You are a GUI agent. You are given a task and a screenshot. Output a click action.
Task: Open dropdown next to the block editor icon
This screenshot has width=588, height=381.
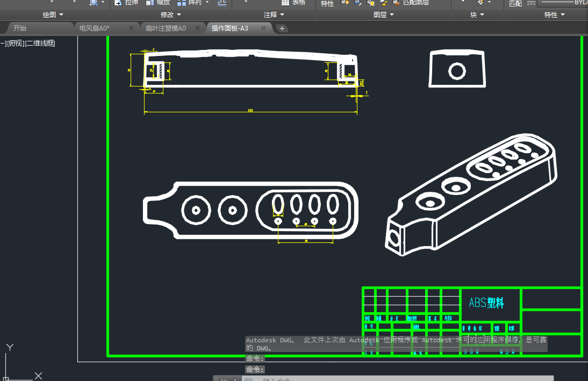[490, 2]
